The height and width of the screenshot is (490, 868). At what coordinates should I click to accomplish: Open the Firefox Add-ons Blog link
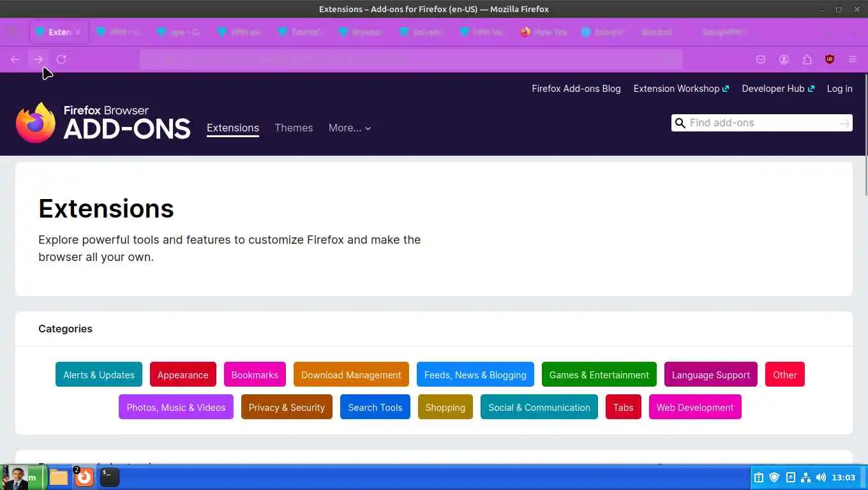point(576,89)
